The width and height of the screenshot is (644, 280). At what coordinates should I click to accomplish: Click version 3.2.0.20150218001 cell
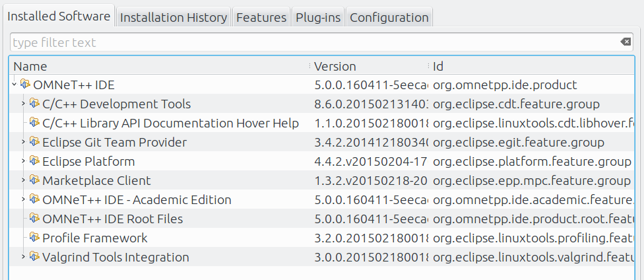[x=371, y=238]
